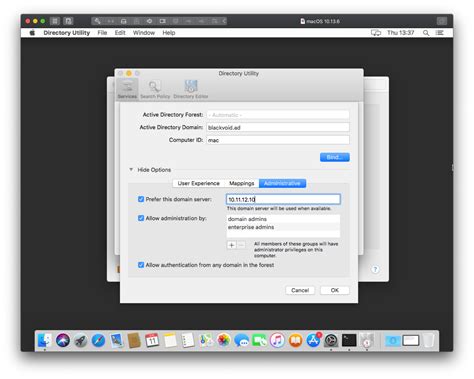Open iTunes music note icon

(x=277, y=340)
